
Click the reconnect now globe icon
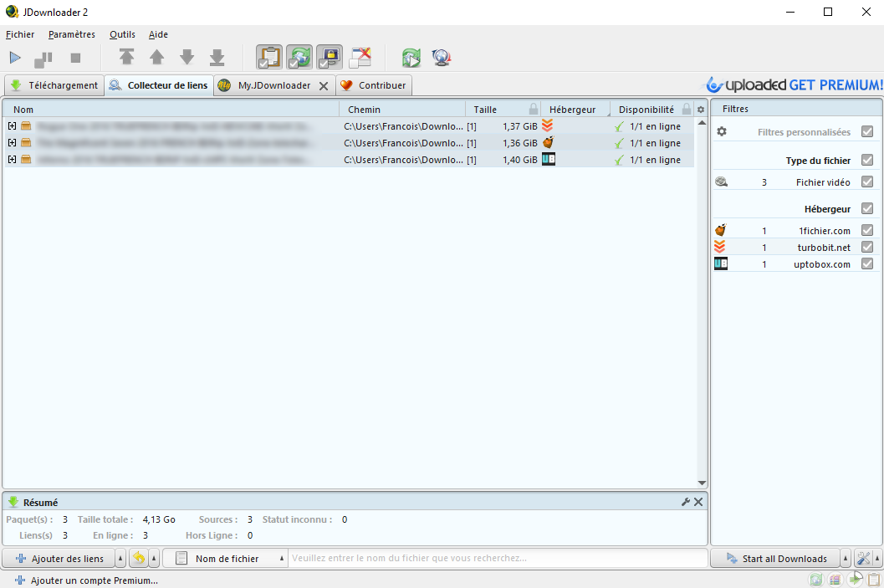tap(442, 58)
